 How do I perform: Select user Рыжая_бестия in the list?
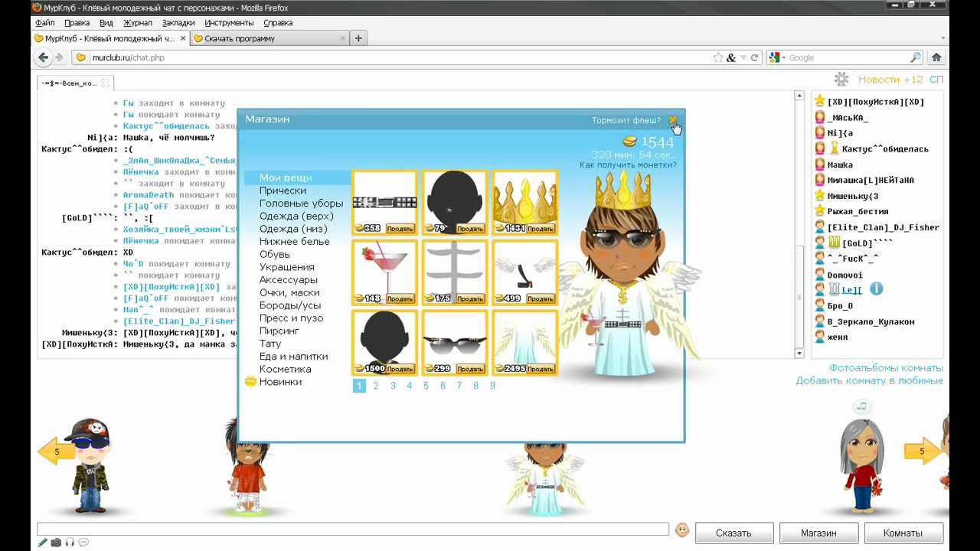pos(857,211)
